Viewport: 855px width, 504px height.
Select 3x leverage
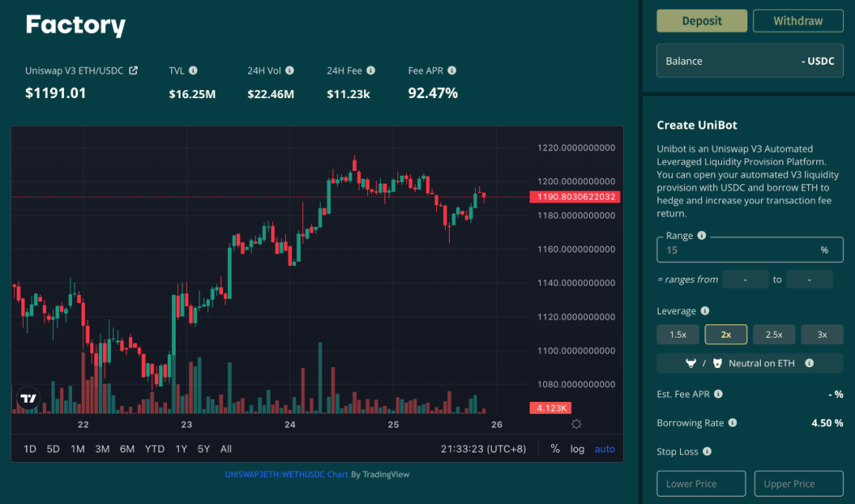click(x=822, y=335)
